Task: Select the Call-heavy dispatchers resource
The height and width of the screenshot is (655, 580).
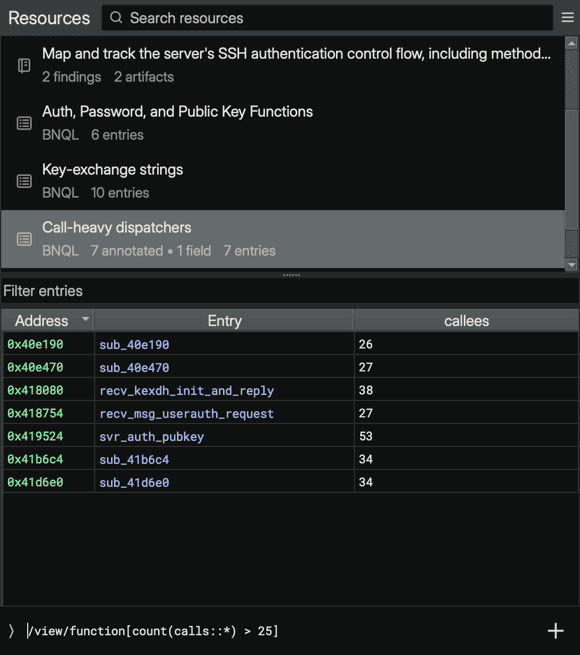Action: coord(283,239)
